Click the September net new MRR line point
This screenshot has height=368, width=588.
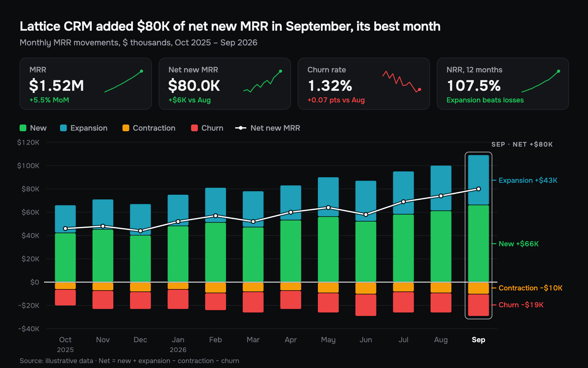pyautogui.click(x=479, y=189)
